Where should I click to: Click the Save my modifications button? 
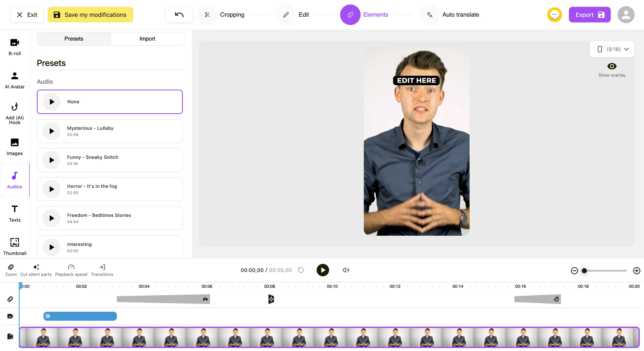tap(90, 15)
